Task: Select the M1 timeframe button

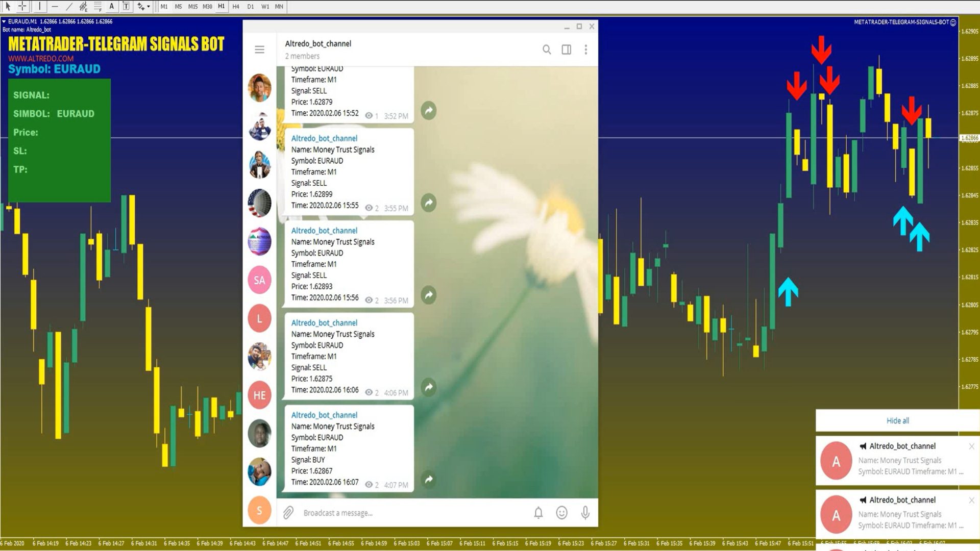Action: click(163, 6)
